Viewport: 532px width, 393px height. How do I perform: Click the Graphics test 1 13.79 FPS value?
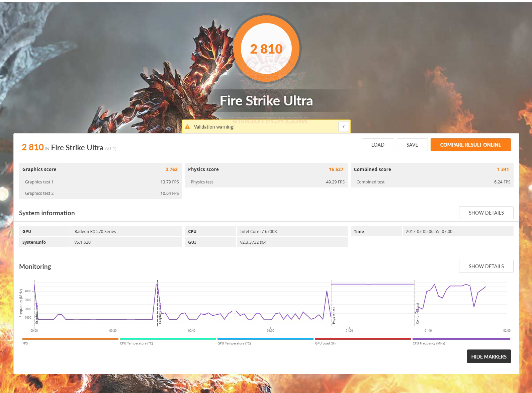pyautogui.click(x=170, y=182)
